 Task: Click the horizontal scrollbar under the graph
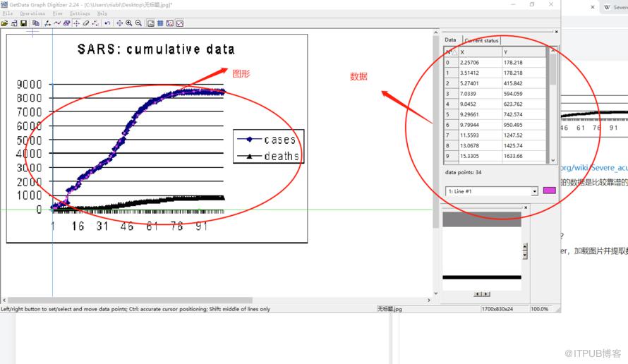(130, 300)
